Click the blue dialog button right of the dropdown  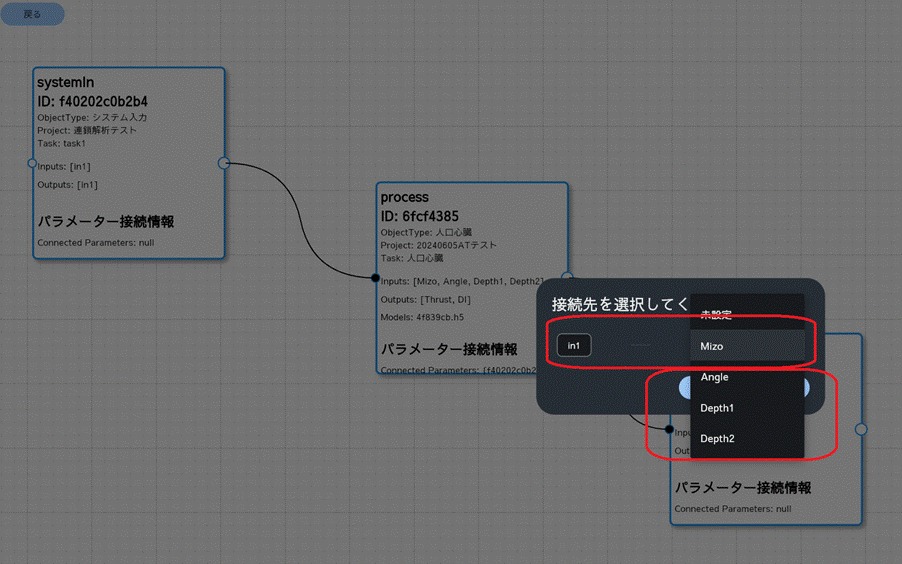click(x=807, y=388)
